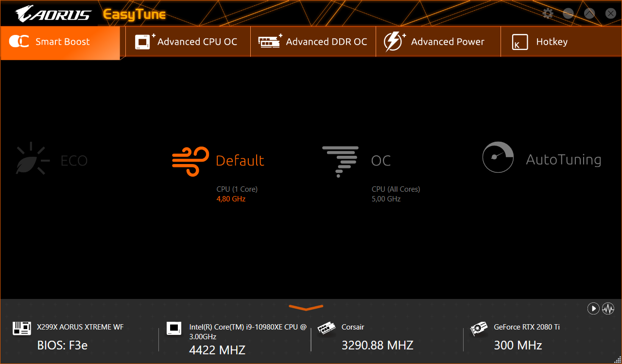Open the Advanced CPU OC tab
622x364 pixels.
coord(188,42)
